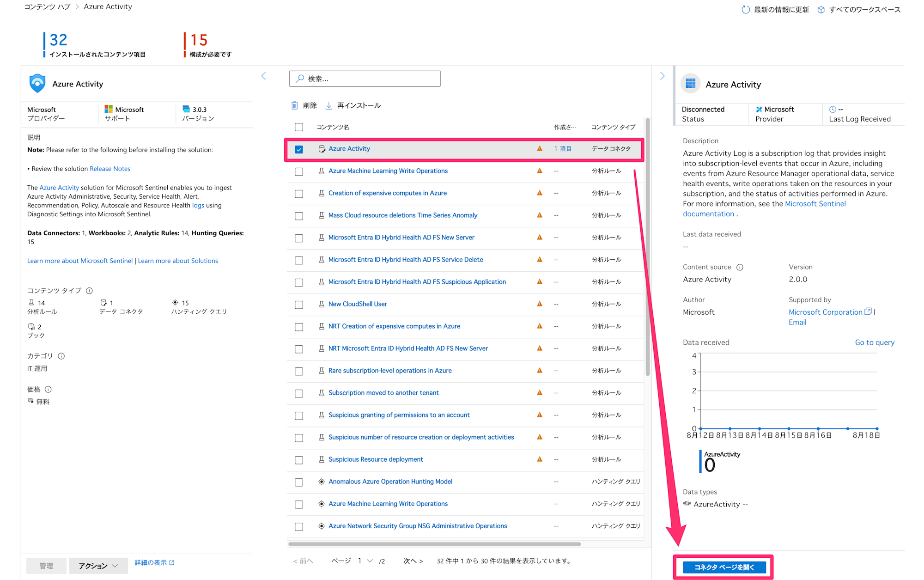Click the version stack icon by 3.0.3
This screenshot has height=580, width=924.
(x=186, y=109)
